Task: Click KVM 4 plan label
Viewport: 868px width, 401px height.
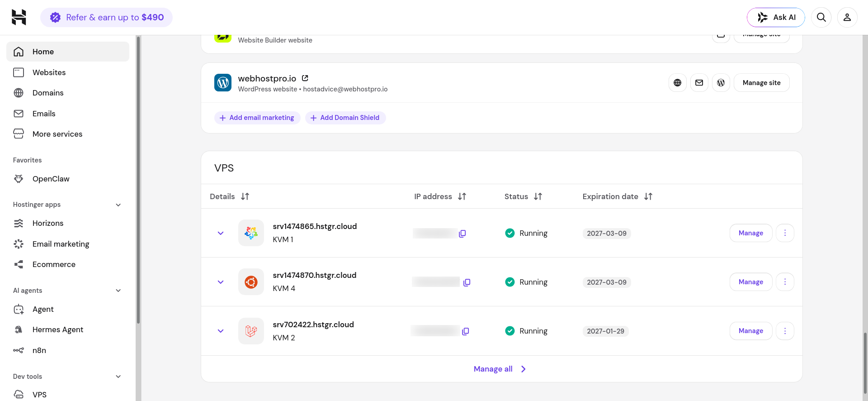Action: point(284,288)
